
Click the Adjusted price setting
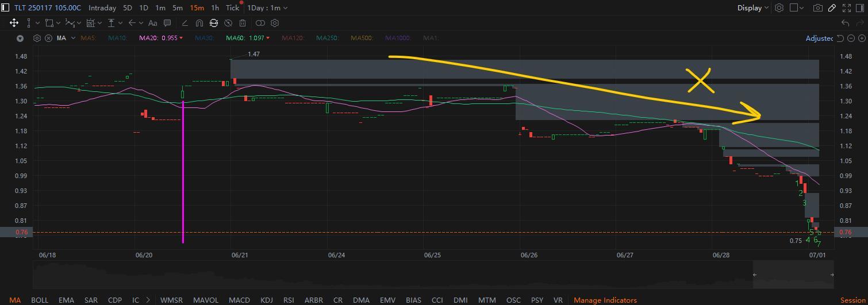[x=819, y=38]
